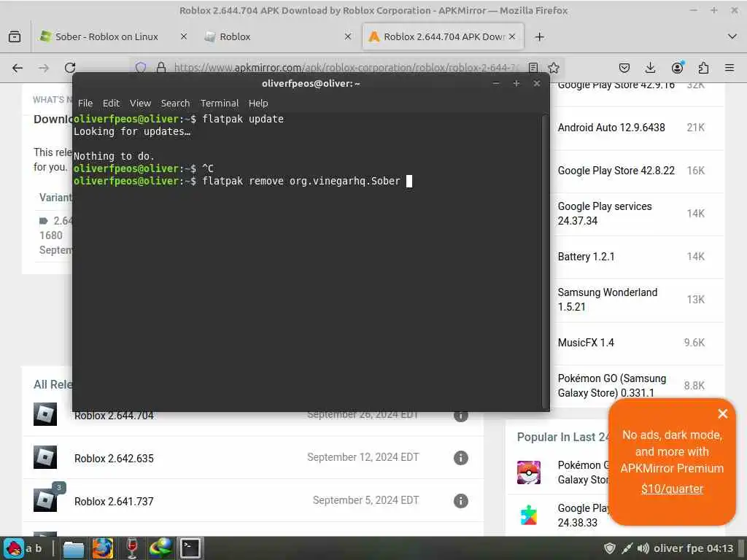Click Roblox 2.641.737 app thumbnail icon
The height and width of the screenshot is (560, 747).
point(45,500)
